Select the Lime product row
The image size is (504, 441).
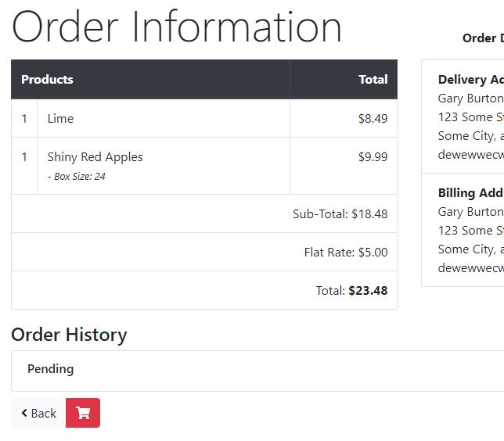(x=204, y=118)
